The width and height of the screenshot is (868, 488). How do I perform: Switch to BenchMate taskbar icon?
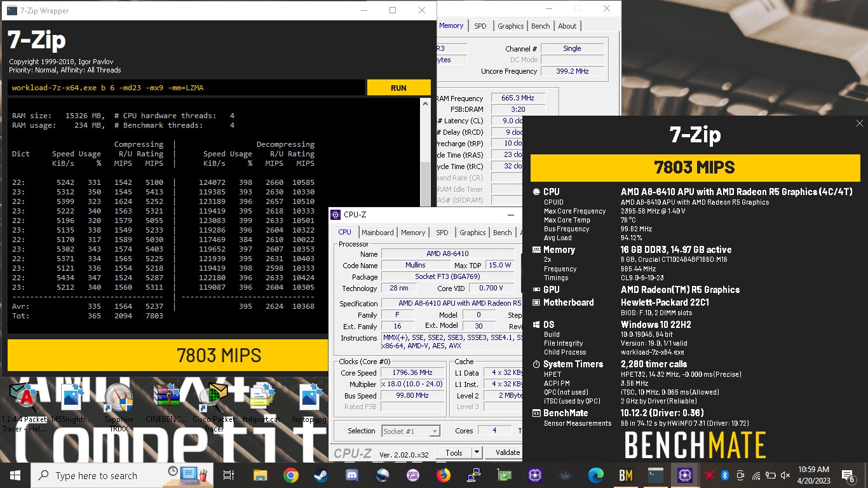(x=626, y=475)
